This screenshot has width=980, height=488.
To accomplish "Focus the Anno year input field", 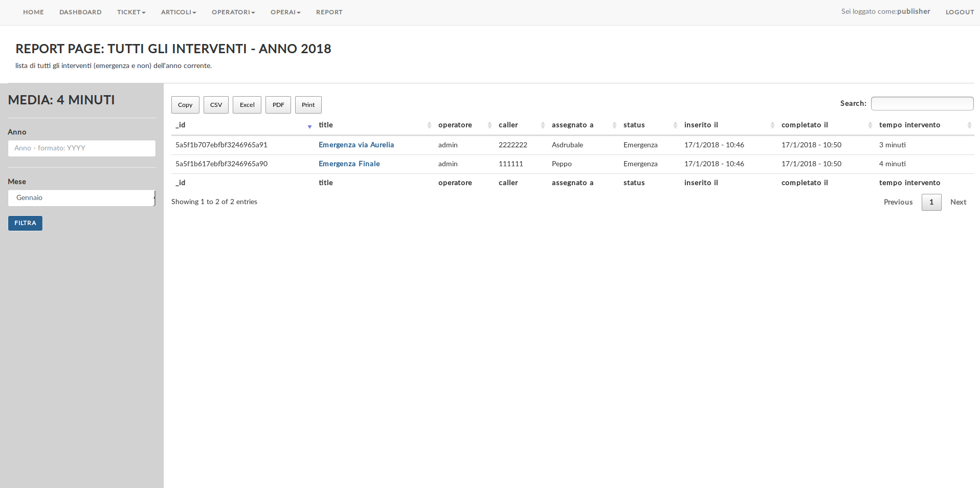I will point(82,148).
